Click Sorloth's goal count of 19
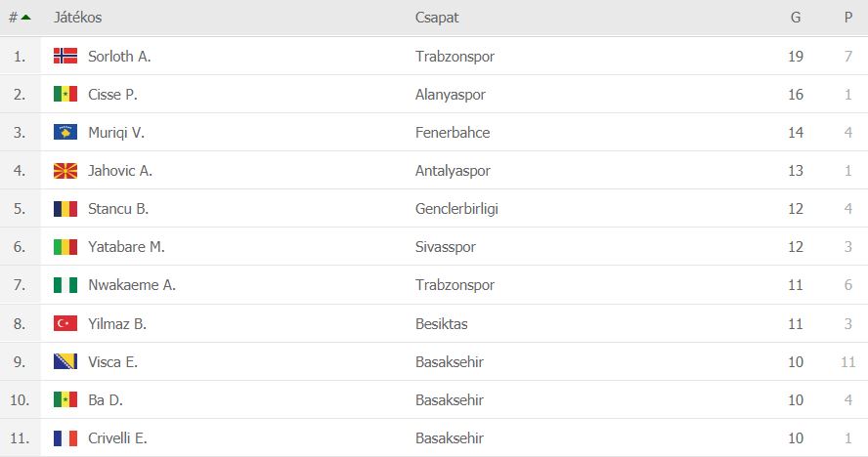The width and height of the screenshot is (868, 457). [796, 56]
